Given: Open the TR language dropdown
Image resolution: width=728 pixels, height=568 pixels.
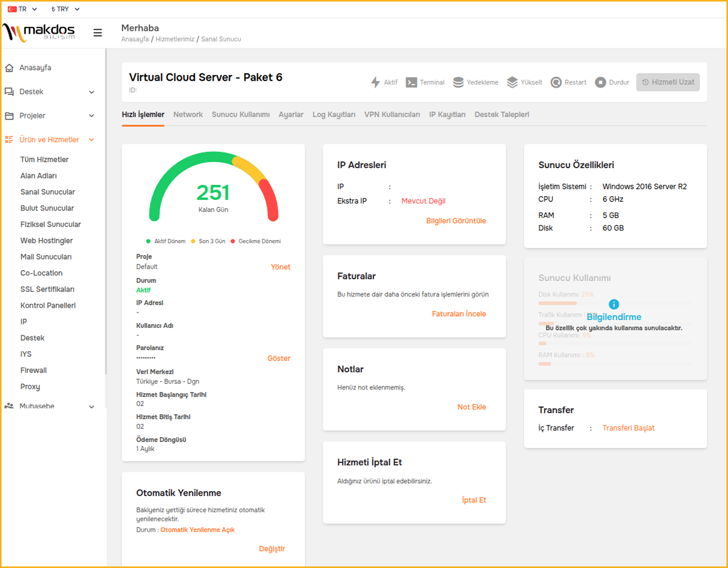Looking at the screenshot, I should [x=23, y=9].
